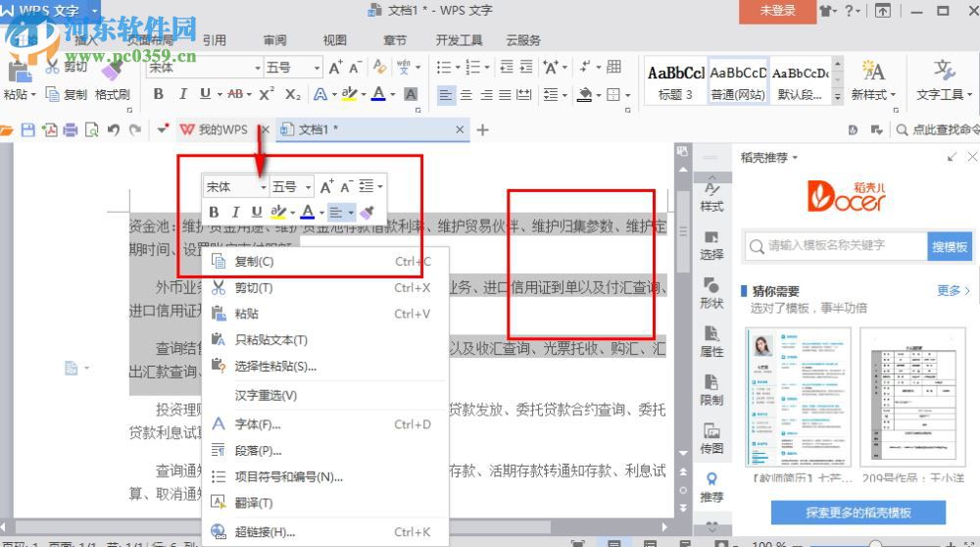Pick font color in mini toolbar
Viewport: 980px width, 547px height.
point(307,212)
